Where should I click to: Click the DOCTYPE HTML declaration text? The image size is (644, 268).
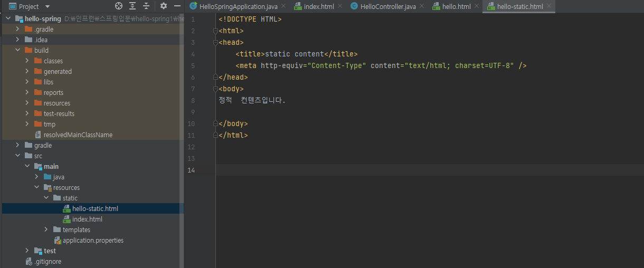point(250,19)
